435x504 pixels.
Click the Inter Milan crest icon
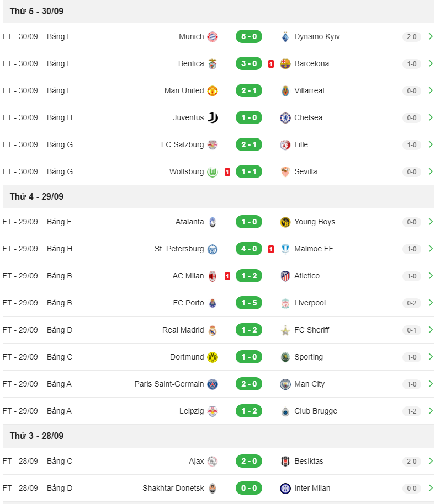[285, 488]
